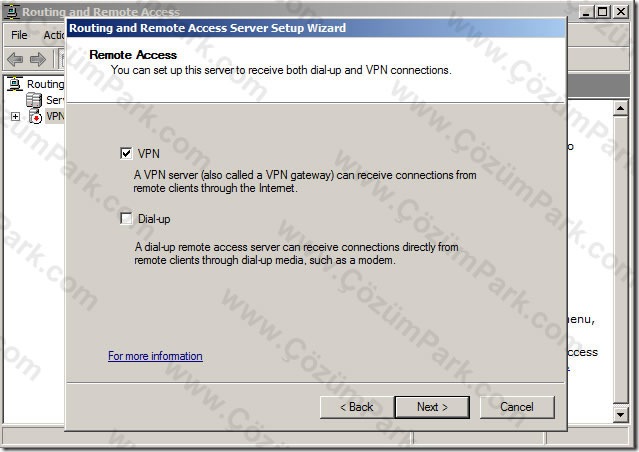The width and height of the screenshot is (639, 452).
Task: Select the Server Status tree icon
Action: point(34,100)
